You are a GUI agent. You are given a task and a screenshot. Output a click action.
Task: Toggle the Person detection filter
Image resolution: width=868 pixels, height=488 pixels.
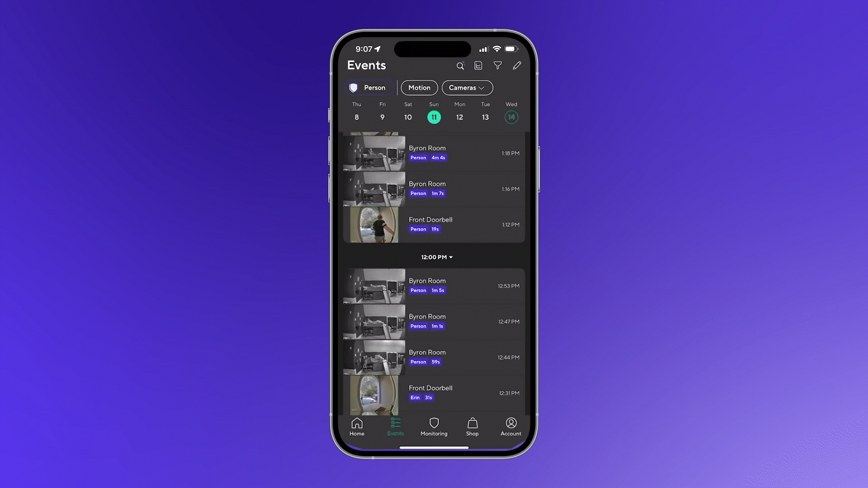coord(369,88)
